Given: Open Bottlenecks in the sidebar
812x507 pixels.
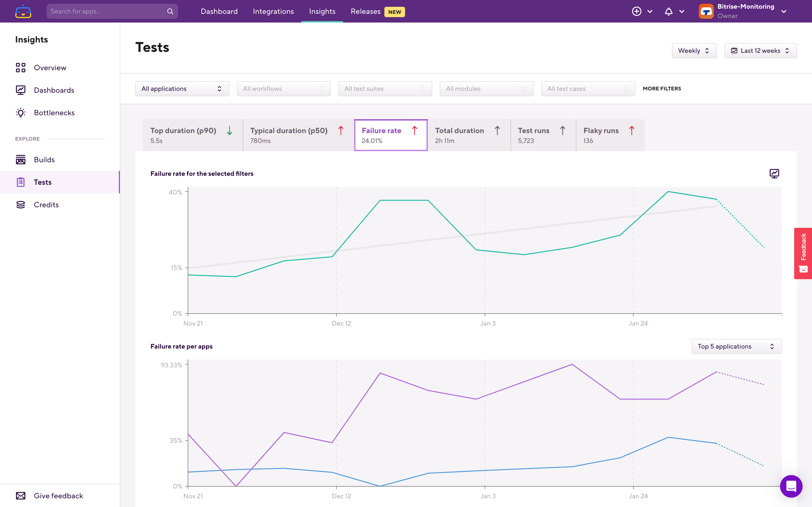Looking at the screenshot, I should 54,113.
